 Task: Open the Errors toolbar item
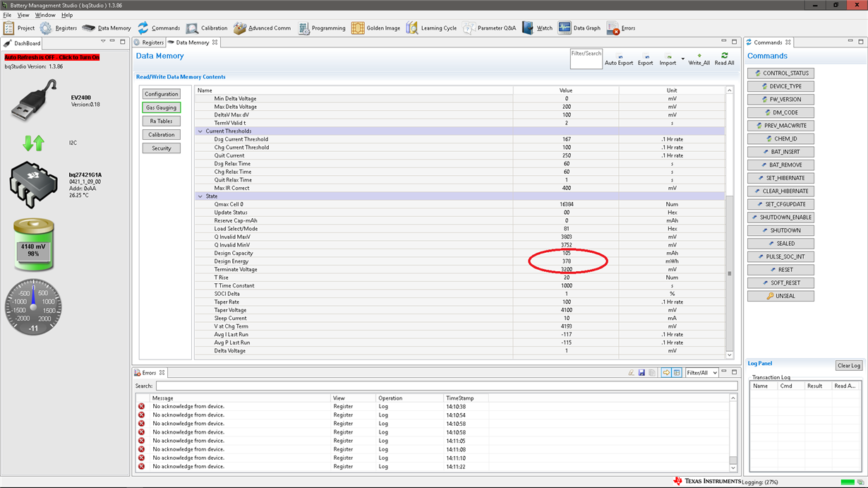click(x=621, y=28)
